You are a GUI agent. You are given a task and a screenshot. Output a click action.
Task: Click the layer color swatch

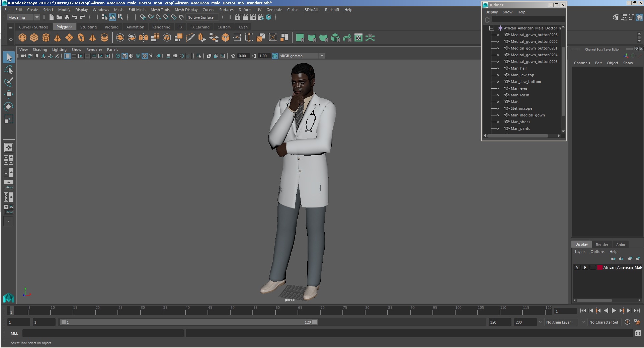coord(600,267)
